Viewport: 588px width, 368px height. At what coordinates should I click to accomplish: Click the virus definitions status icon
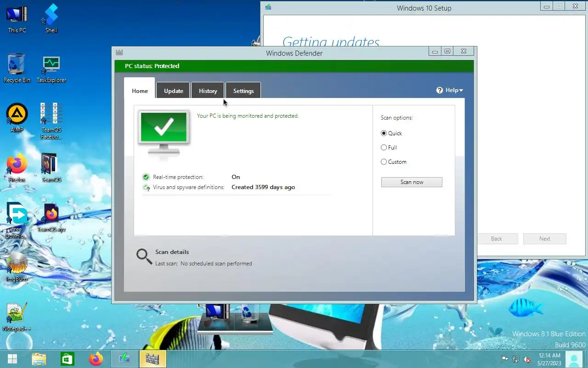point(146,187)
